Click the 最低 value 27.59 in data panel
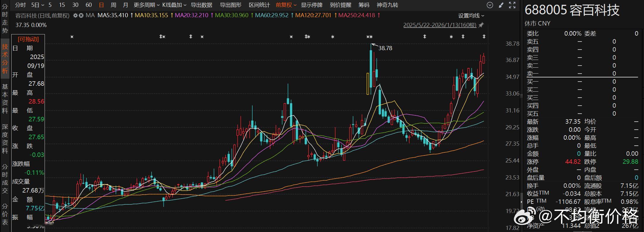Image resolution: width=644 pixels, height=232 pixels. 36,119
